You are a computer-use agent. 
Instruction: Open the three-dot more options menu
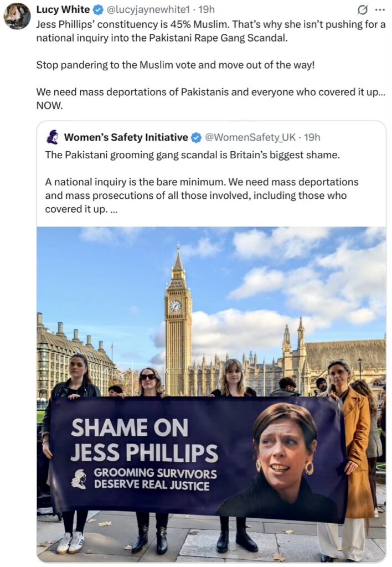(x=380, y=10)
